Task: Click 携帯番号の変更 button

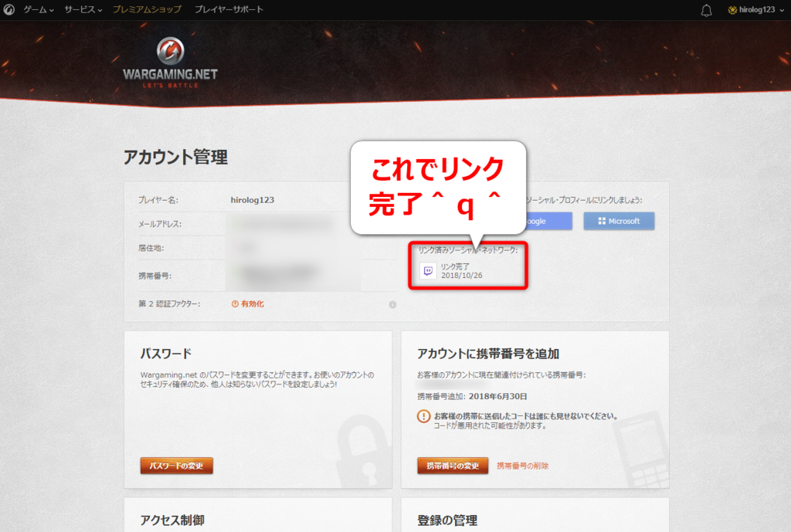Action: (453, 466)
